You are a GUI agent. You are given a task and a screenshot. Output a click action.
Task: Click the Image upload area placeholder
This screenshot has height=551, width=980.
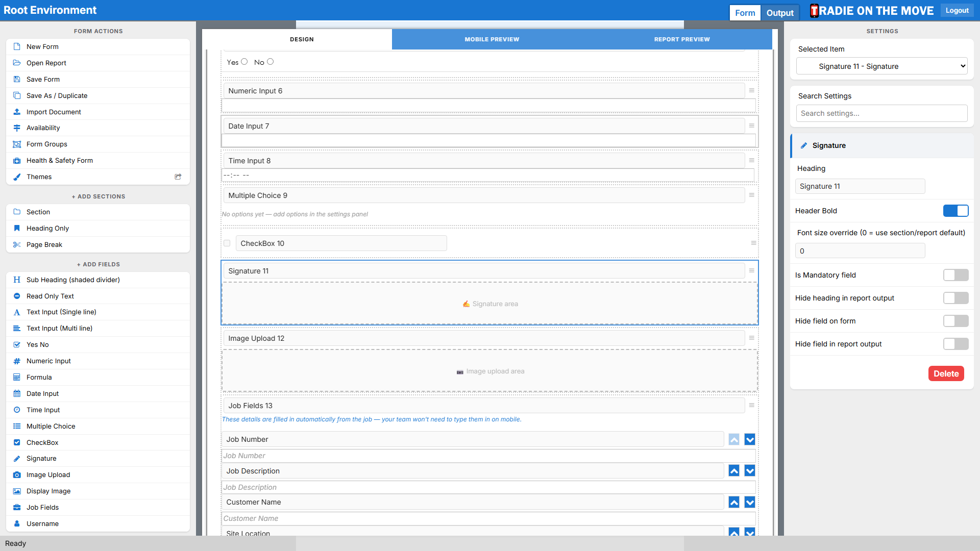[x=489, y=371]
